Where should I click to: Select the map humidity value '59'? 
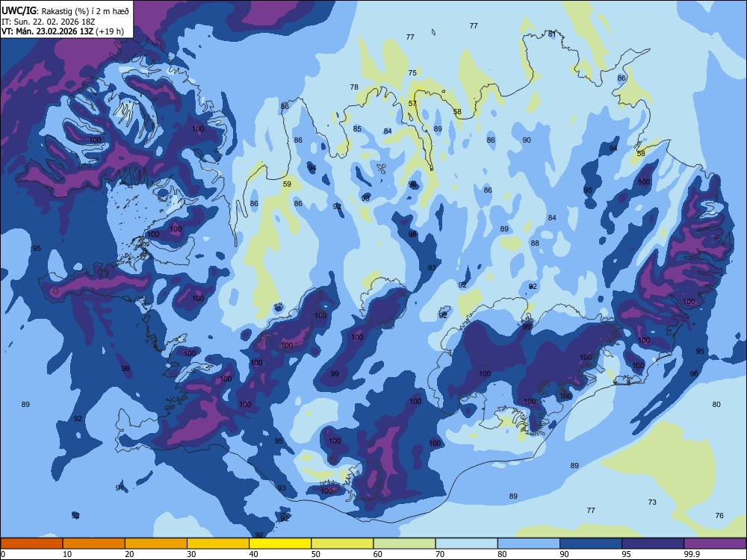click(287, 184)
